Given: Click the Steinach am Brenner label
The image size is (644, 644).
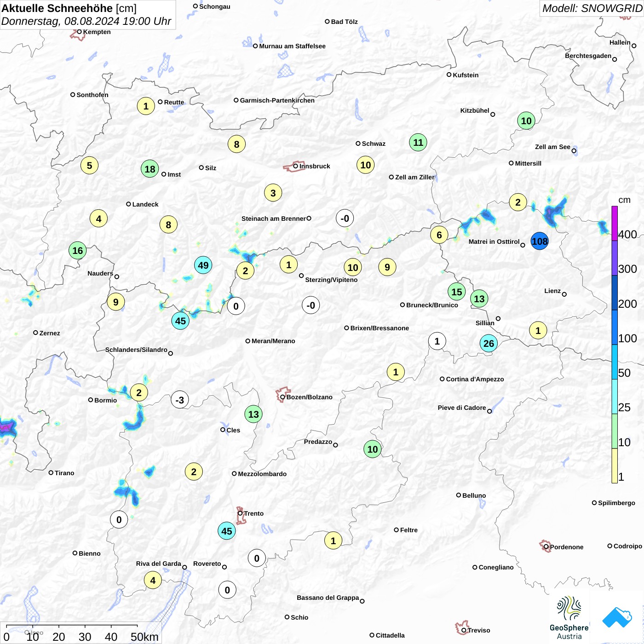Looking at the screenshot, I should point(273,218).
